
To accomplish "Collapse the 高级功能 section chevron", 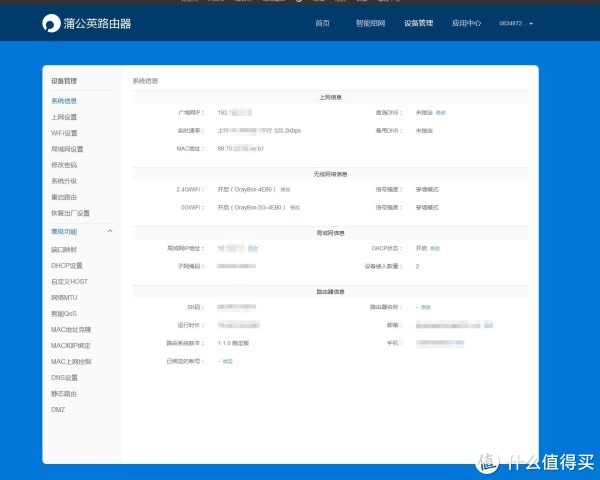I will tap(110, 231).
